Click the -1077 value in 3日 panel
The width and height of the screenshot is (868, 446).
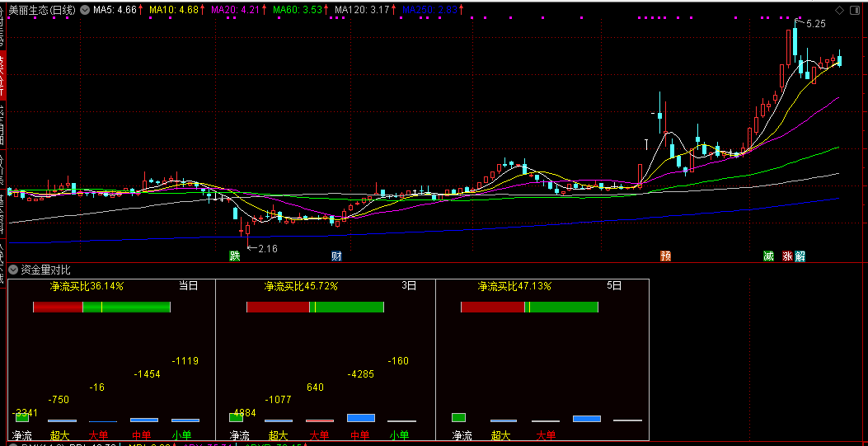(278, 400)
